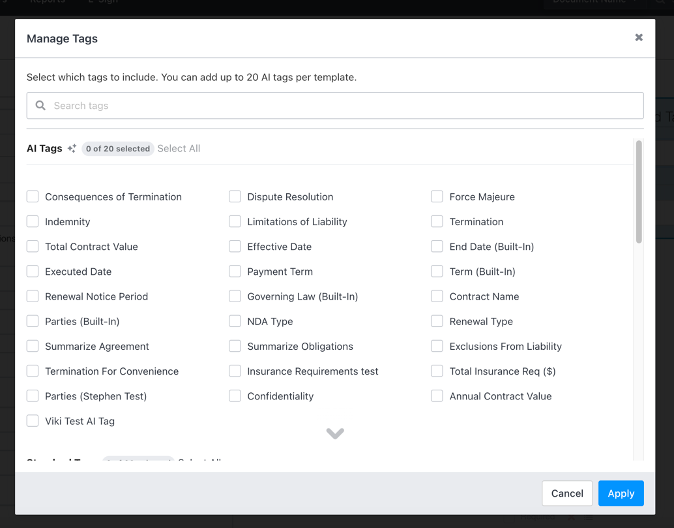This screenshot has width=674, height=528.
Task: Check the Dispute Resolution tag
Action: pos(235,196)
